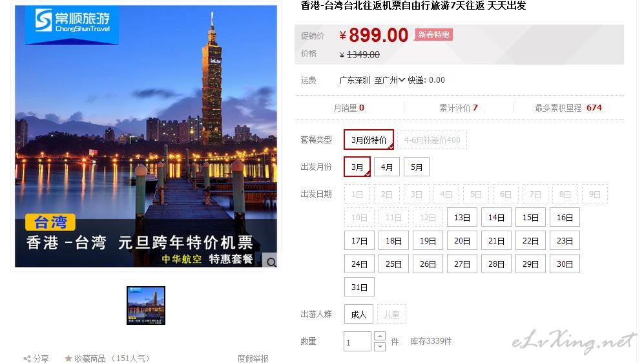
Task: Click the magnifier icon on product image
Action: click(271, 262)
